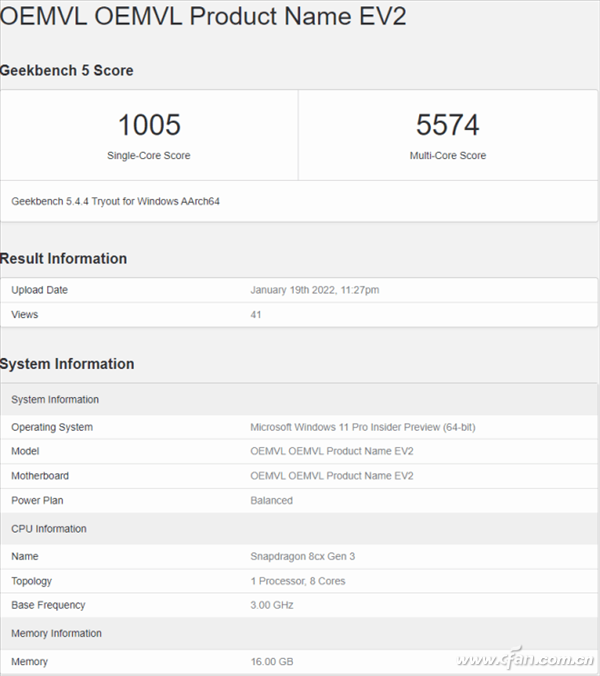Click the 1 Processor, 8 Cores topology value
Screen dimensions: 600x676
click(297, 581)
